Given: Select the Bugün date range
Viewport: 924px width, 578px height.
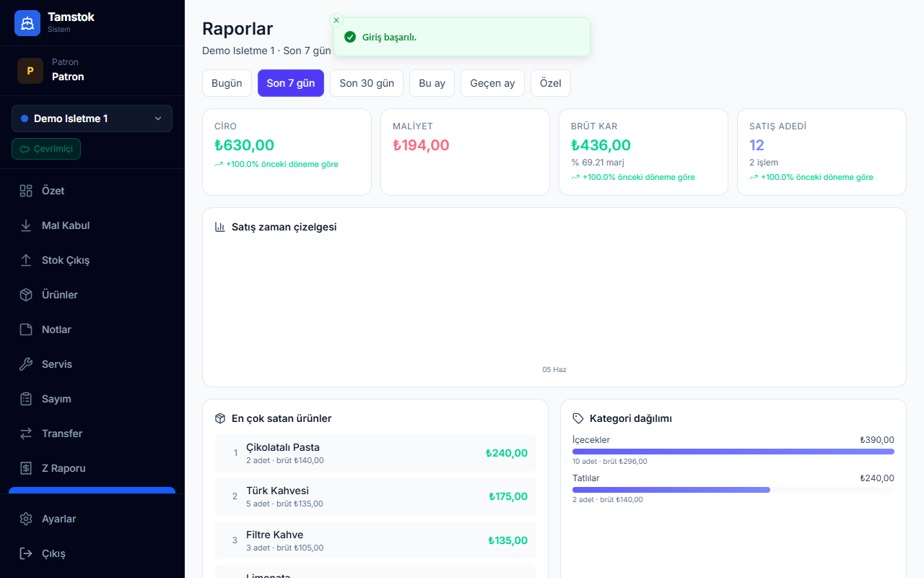Looking at the screenshot, I should point(227,83).
